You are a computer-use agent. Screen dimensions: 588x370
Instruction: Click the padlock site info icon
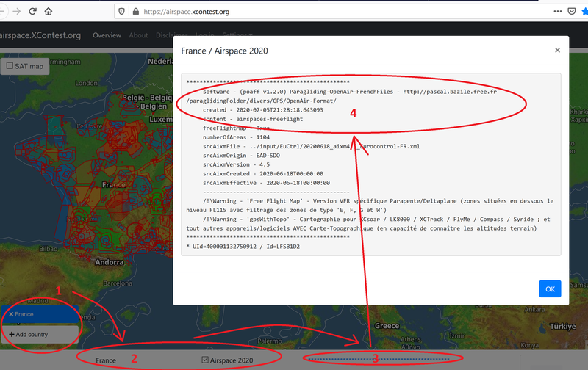coord(136,12)
